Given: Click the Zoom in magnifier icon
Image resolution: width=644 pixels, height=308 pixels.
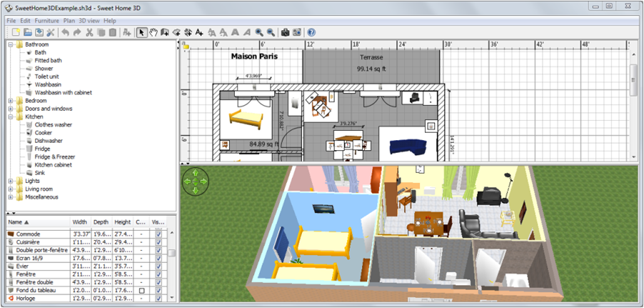Looking at the screenshot, I should click(259, 32).
